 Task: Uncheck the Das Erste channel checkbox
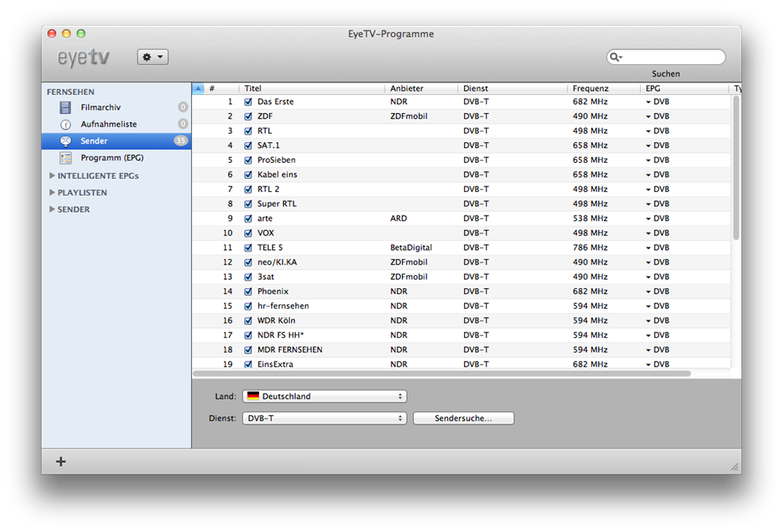[249, 102]
